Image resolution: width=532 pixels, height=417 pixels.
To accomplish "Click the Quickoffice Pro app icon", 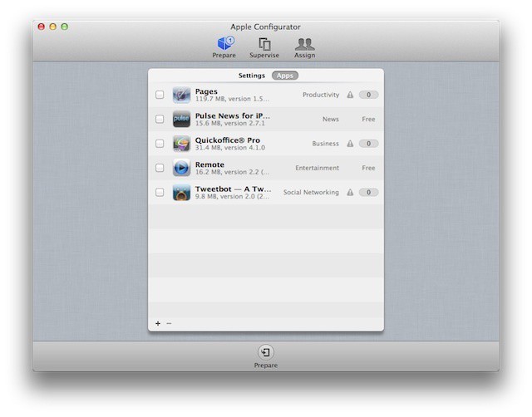I will click(x=181, y=144).
